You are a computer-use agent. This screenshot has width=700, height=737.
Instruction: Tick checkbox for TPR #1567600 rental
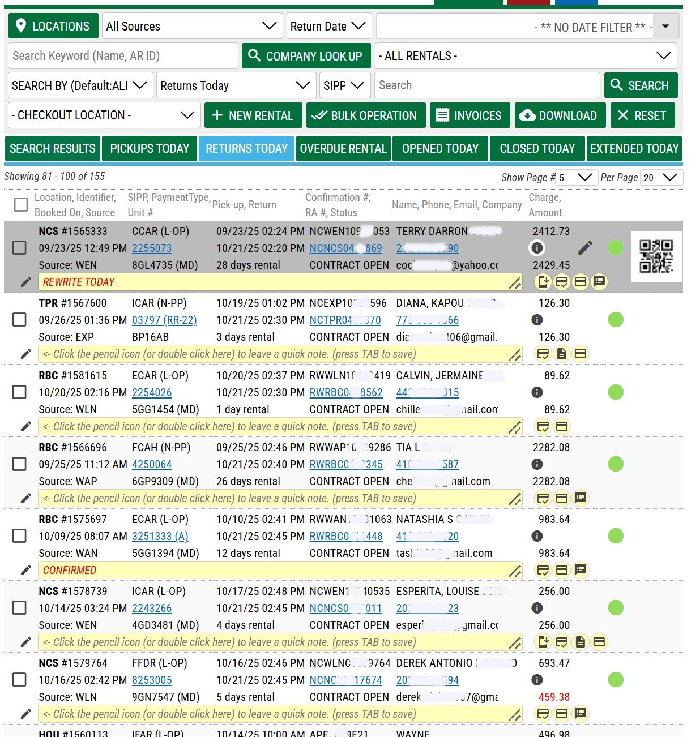click(x=20, y=320)
